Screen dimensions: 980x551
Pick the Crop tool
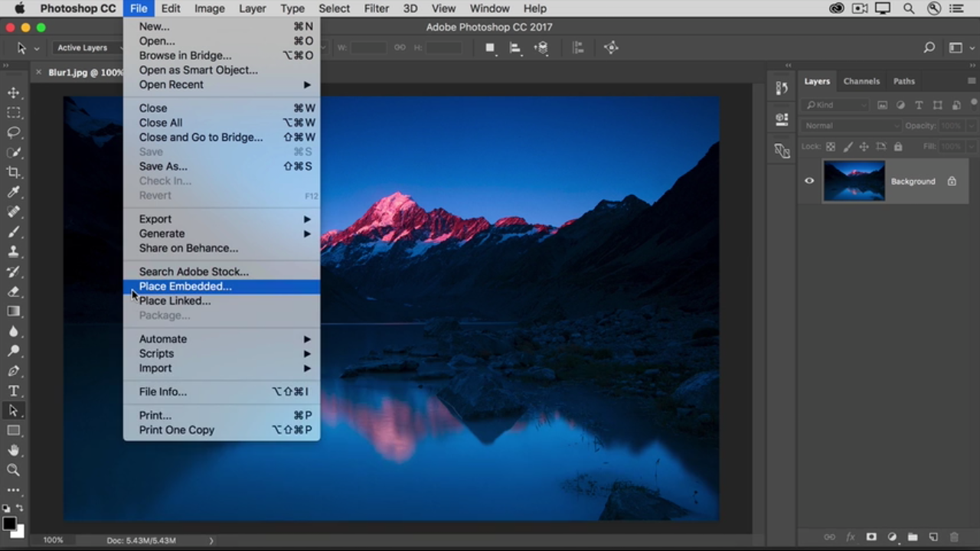pos(14,172)
